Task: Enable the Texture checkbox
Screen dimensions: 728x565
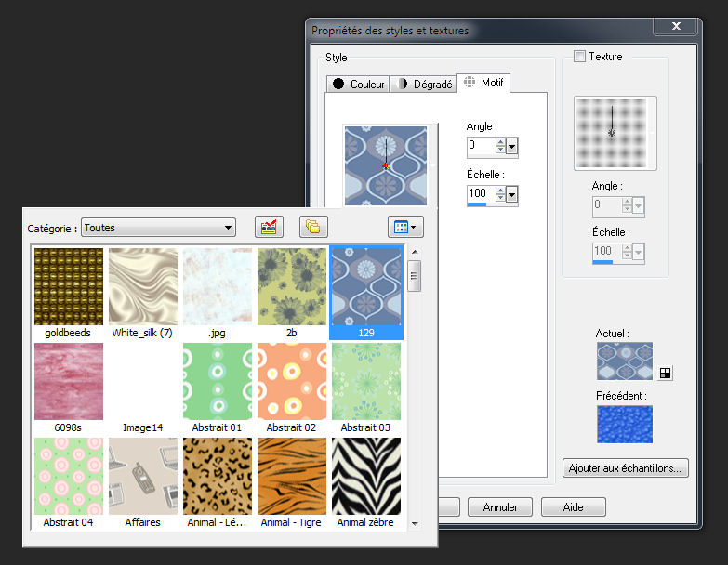Action: coord(580,57)
